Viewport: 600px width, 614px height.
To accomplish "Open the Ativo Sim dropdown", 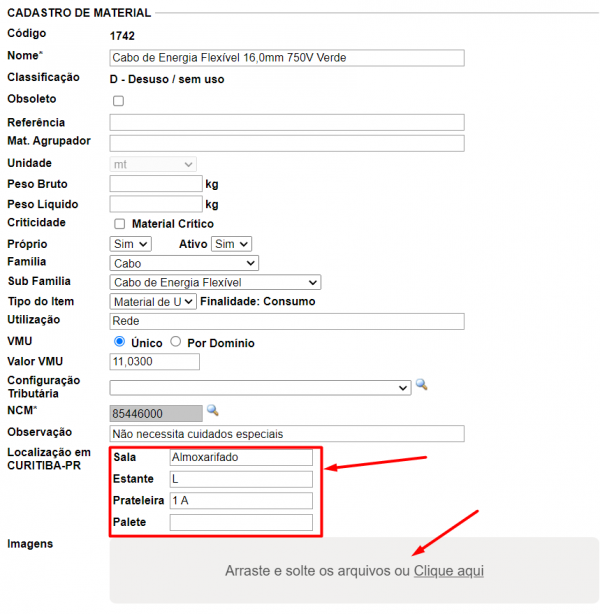I will point(231,244).
